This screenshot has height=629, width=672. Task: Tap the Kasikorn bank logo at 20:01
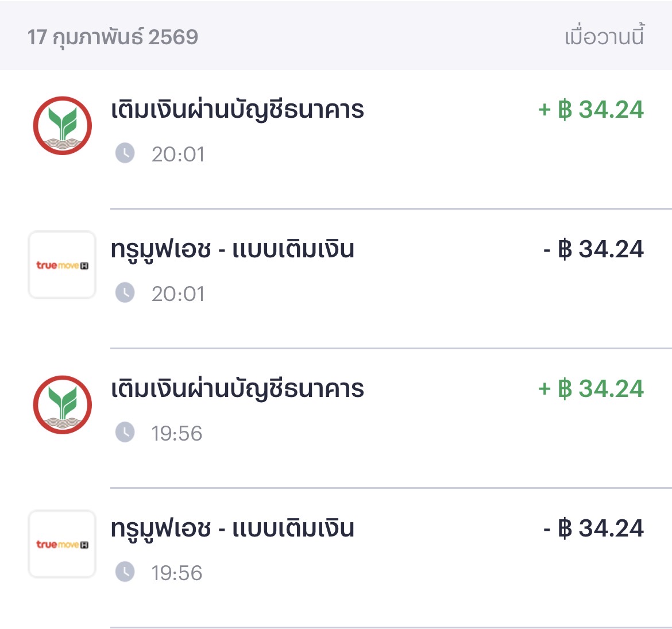(62, 126)
